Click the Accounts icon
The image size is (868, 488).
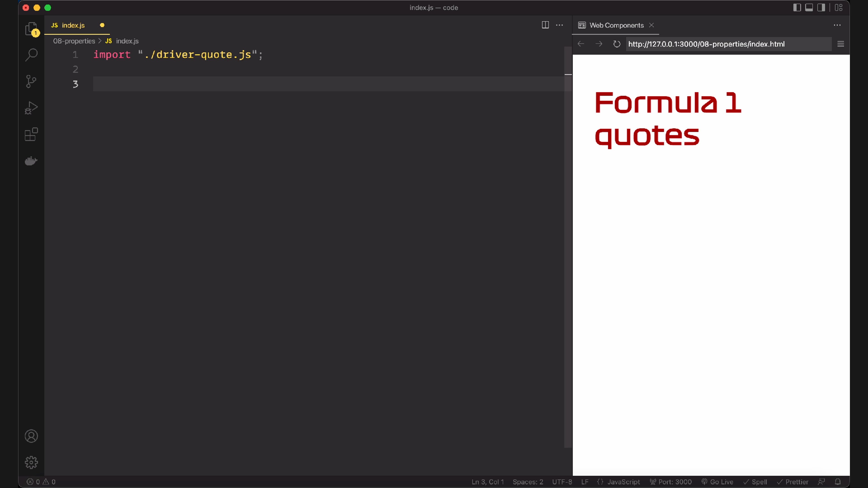coord(31,436)
